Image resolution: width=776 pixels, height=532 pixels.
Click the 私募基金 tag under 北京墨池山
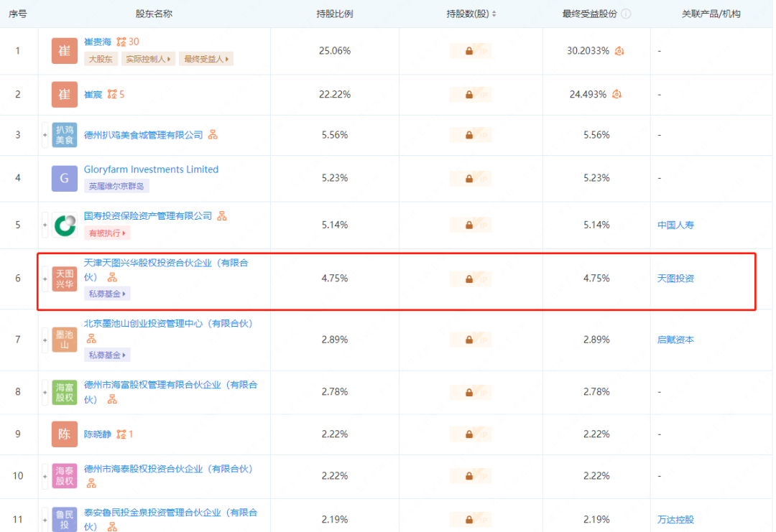[x=107, y=355]
